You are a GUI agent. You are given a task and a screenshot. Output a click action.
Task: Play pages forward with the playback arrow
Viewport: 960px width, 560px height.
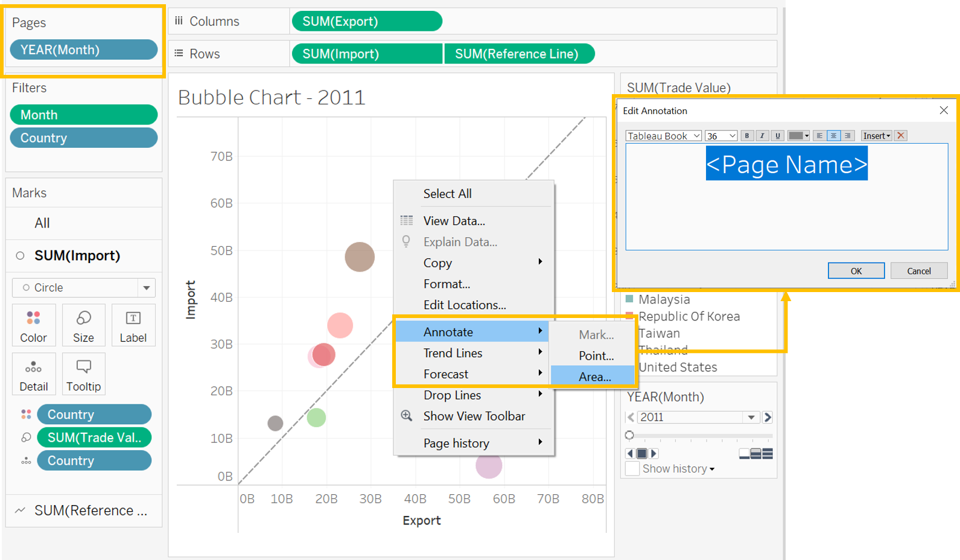click(x=655, y=454)
